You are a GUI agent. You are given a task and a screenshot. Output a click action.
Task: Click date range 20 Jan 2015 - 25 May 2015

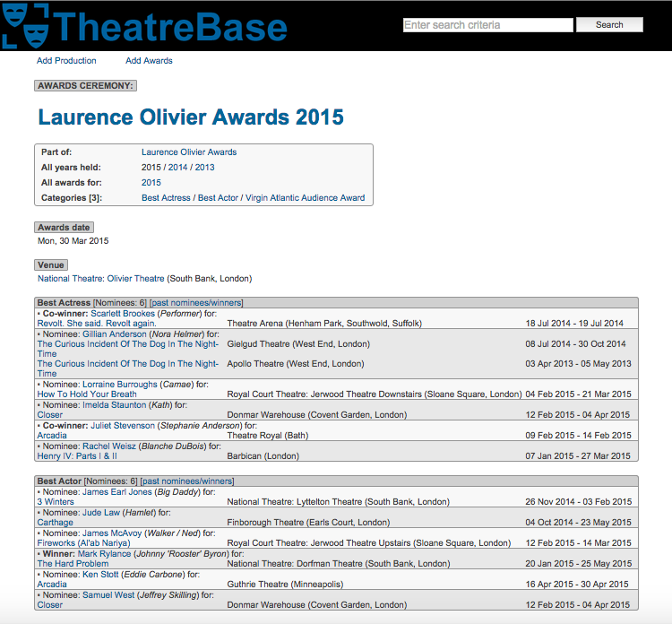pyautogui.click(x=579, y=564)
